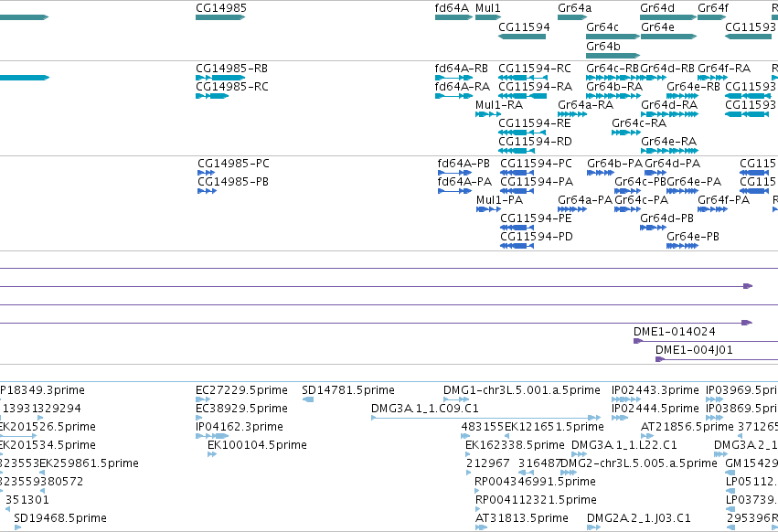Viewport: 778px width, 532px height.
Task: Select the fd64A gene label
Action: 452,8
